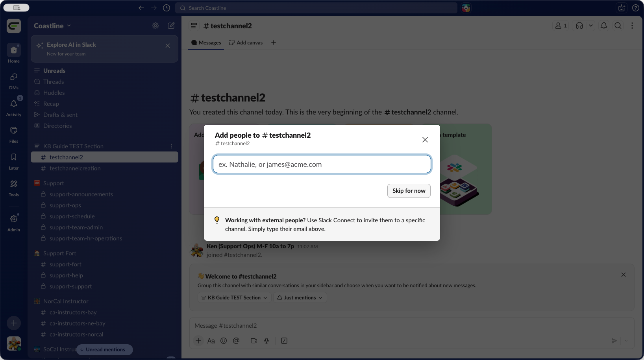Click the notification bell in channel header
The width and height of the screenshot is (644, 360).
click(x=603, y=26)
